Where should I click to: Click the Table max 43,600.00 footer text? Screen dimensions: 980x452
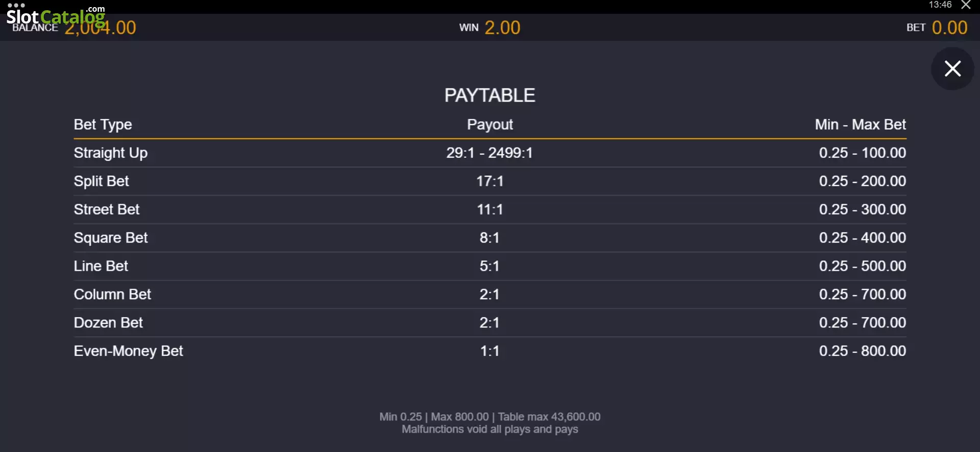pos(549,417)
